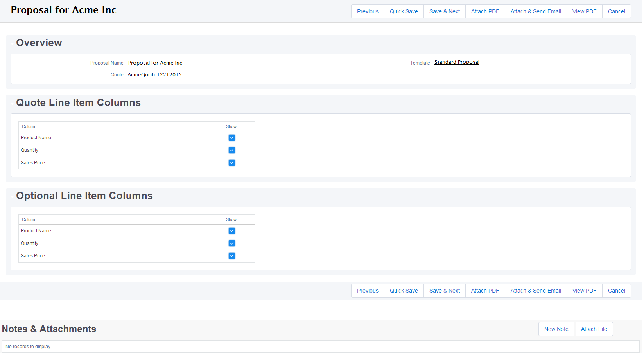Toggle Sales Price in Optional Line Item Columns

pyautogui.click(x=232, y=256)
